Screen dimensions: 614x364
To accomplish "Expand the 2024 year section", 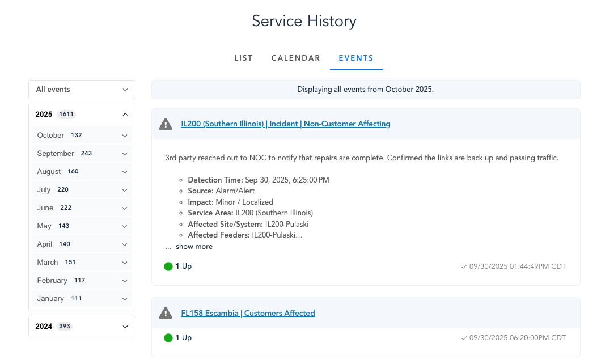I will 125,327.
